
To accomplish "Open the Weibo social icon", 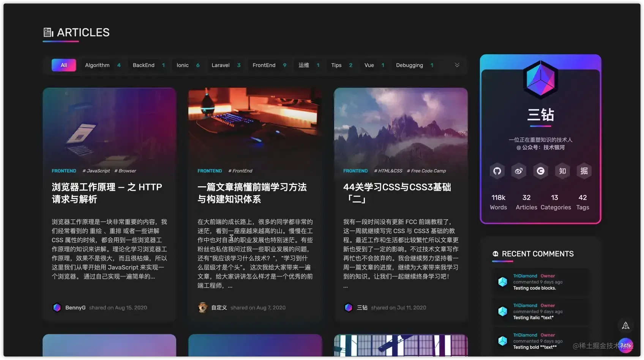I will coord(519,171).
